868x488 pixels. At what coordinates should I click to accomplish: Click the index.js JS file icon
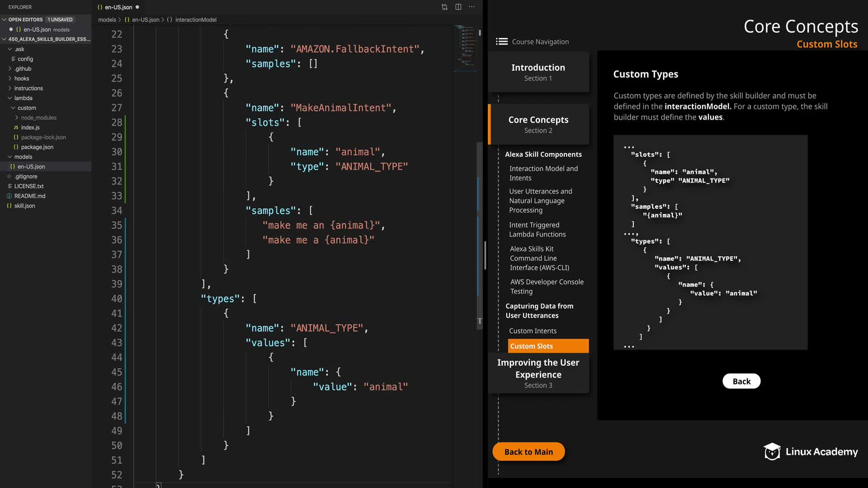click(x=16, y=127)
